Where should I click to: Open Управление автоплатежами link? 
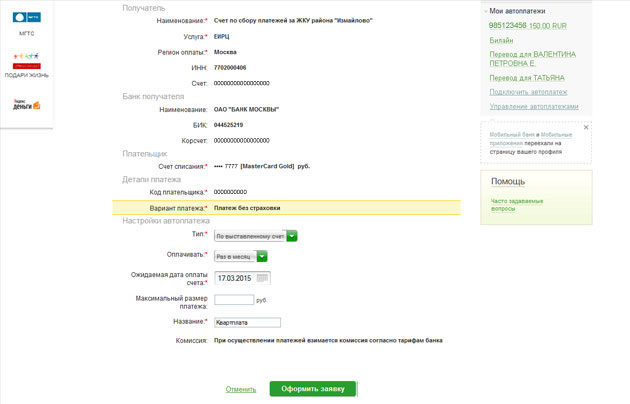(x=534, y=106)
